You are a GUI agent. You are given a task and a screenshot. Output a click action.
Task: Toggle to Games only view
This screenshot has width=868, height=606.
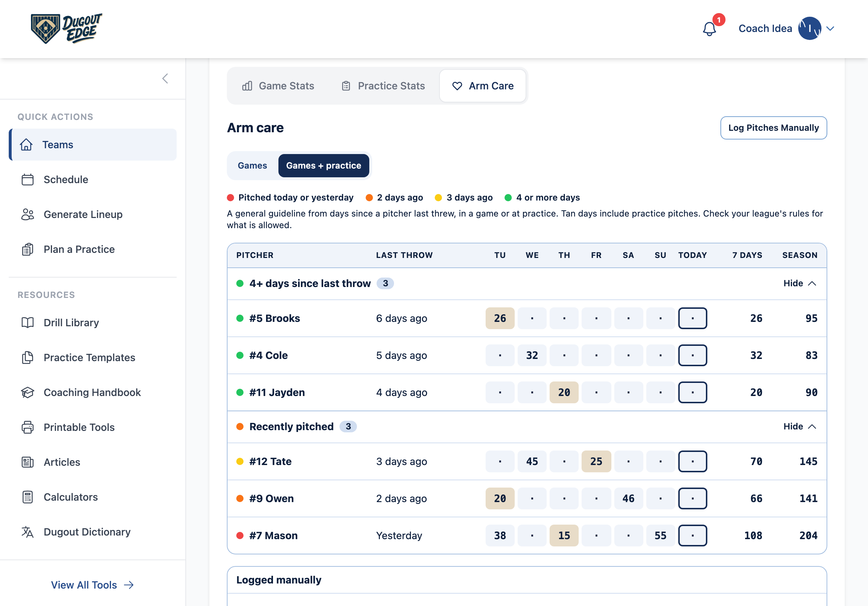pos(252,165)
